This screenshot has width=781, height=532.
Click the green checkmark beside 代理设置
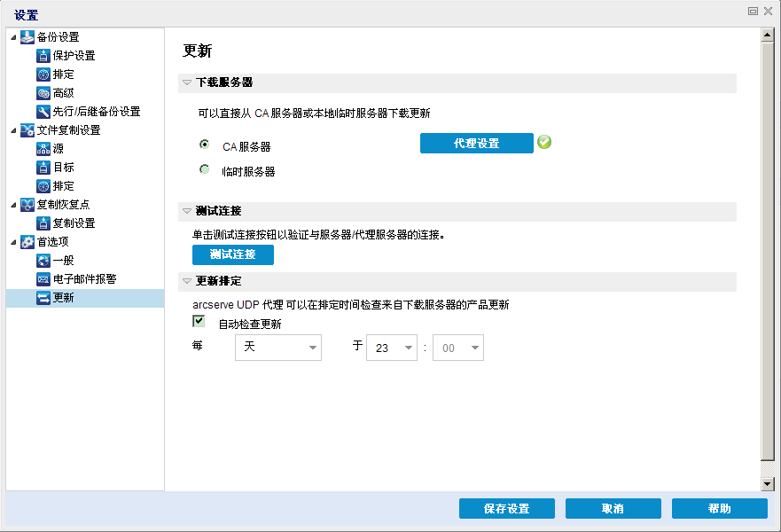543,141
